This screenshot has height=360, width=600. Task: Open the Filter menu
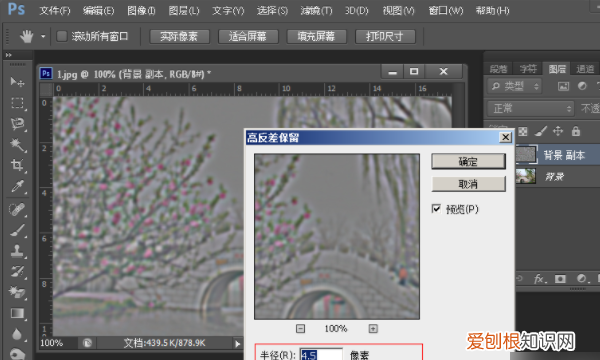(316, 10)
